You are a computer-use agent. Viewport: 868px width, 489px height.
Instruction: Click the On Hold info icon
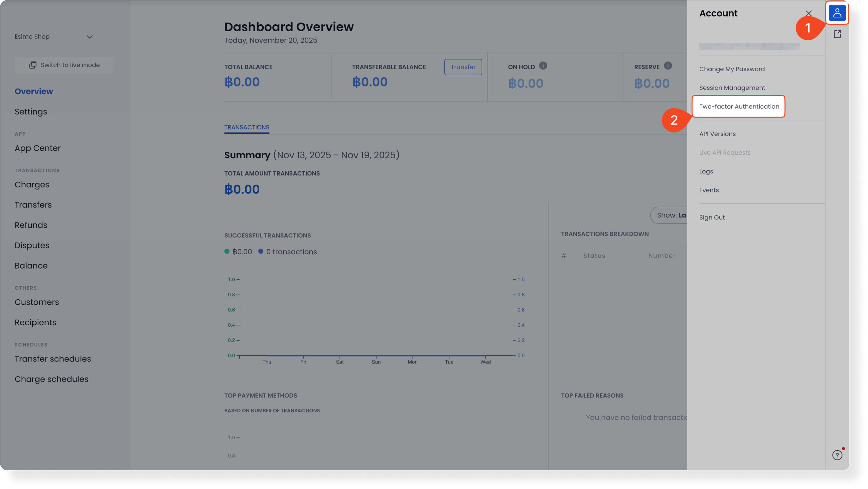point(543,66)
